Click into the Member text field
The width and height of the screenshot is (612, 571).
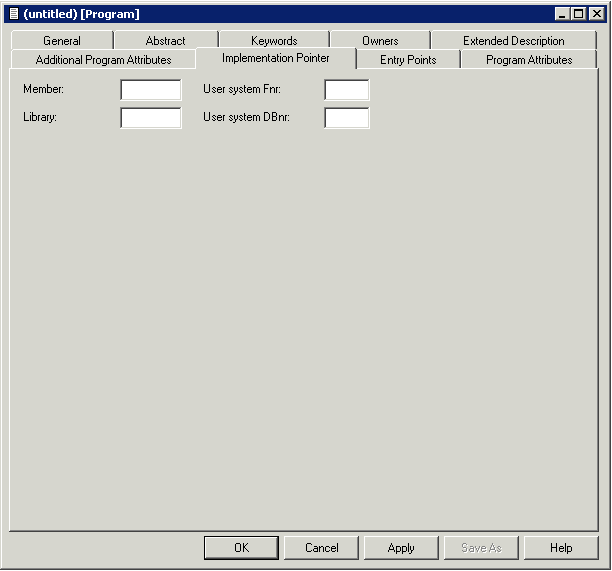[151, 91]
